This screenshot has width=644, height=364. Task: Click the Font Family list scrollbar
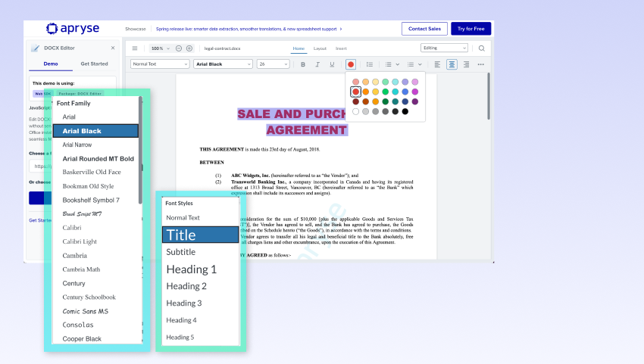[140, 151]
